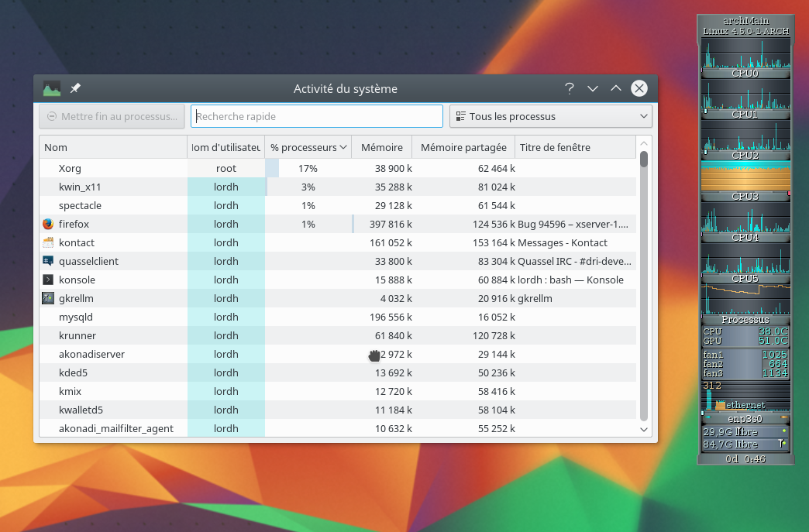Select the Xorg process row
This screenshot has height=532, width=809.
[x=112, y=168]
